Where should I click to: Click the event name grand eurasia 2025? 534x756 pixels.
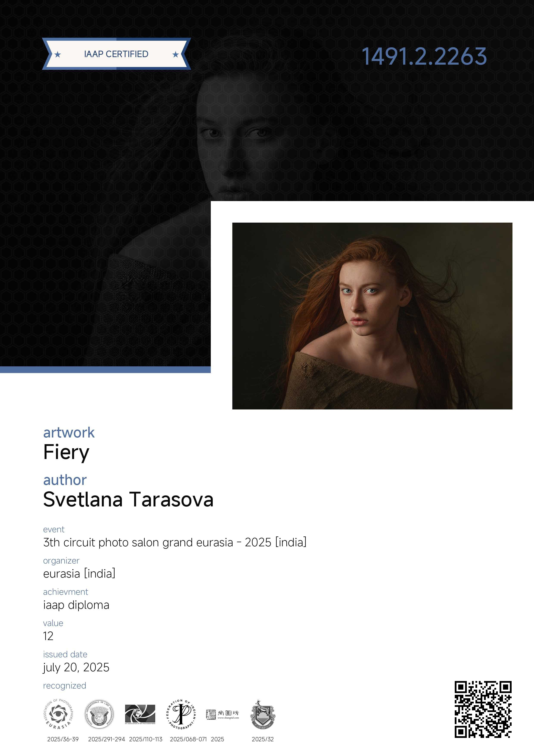[175, 542]
